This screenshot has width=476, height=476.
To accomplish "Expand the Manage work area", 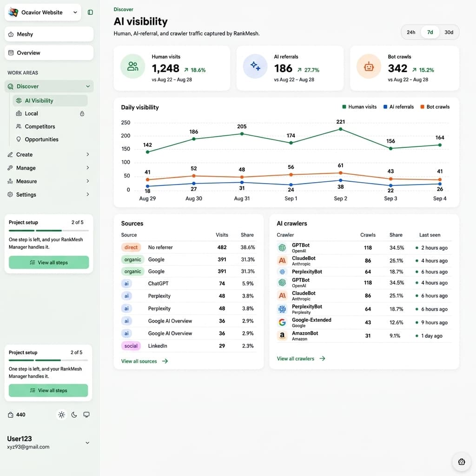I will coord(49,168).
